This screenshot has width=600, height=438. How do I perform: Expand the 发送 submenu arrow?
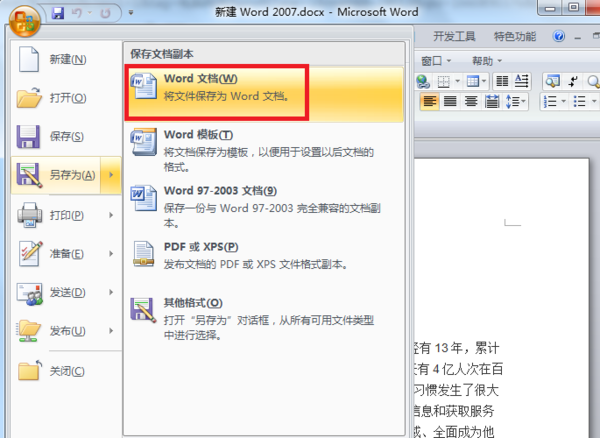(111, 292)
